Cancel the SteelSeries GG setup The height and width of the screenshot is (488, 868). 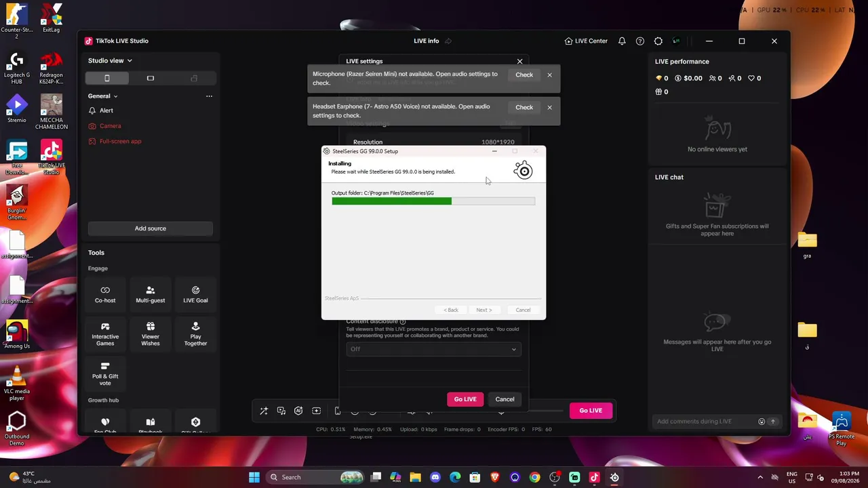(x=523, y=310)
